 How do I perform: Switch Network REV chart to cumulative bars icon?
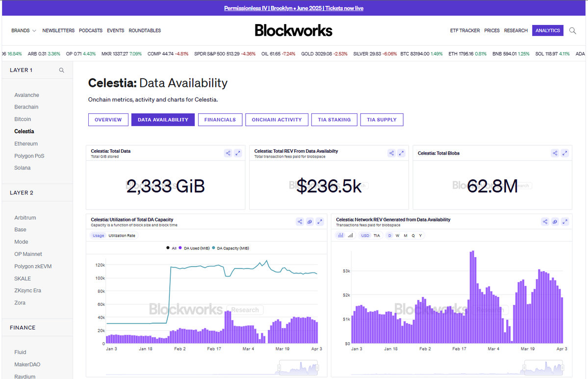click(350, 236)
